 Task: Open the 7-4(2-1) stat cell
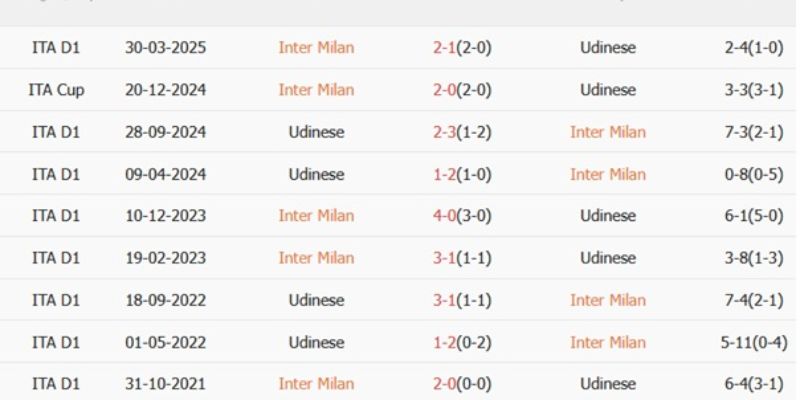coord(752,300)
